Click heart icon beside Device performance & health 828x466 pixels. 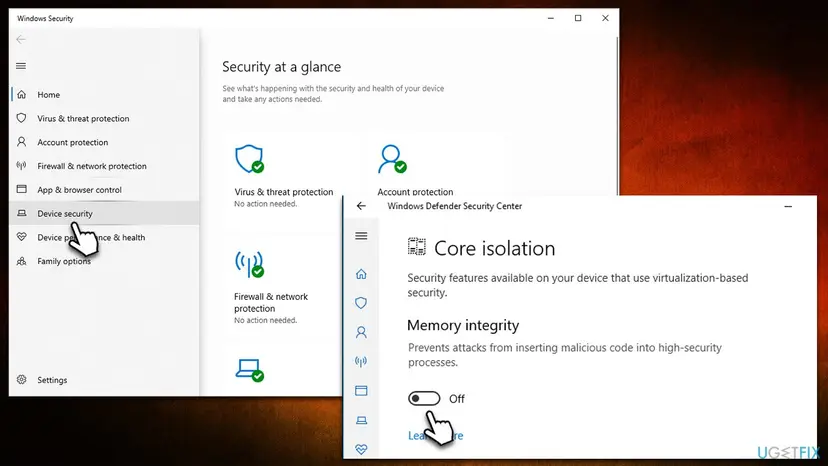[x=22, y=237]
